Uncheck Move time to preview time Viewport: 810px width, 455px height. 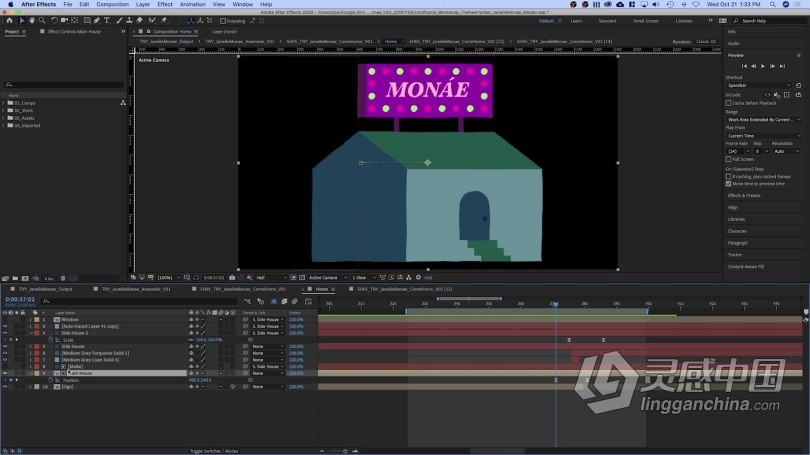728,184
